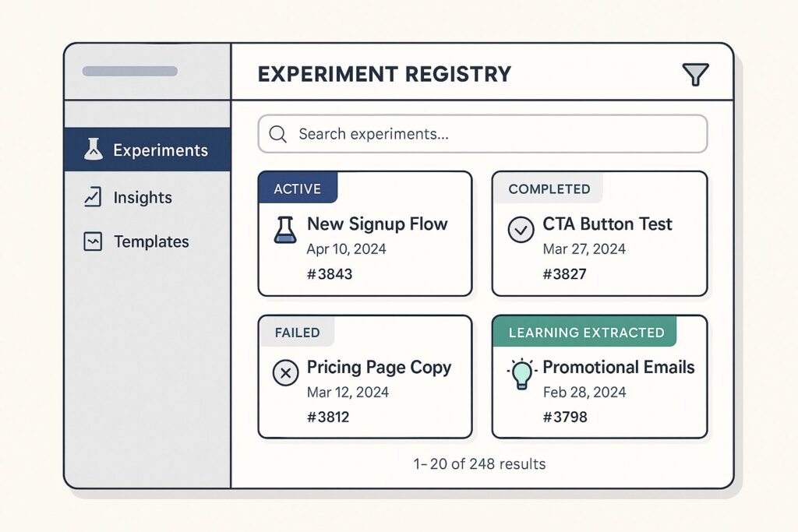
Task: Click the checkmark icon on CTA Button Test
Action: point(521,229)
